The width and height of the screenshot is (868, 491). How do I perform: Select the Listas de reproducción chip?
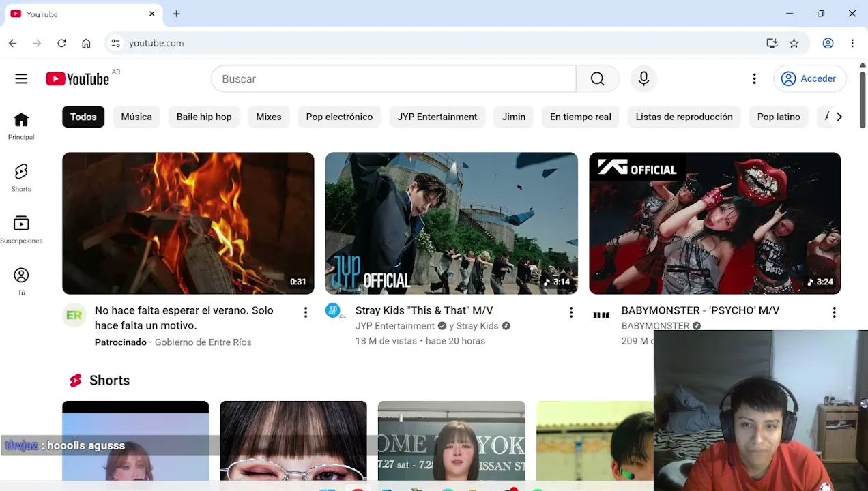[684, 117]
